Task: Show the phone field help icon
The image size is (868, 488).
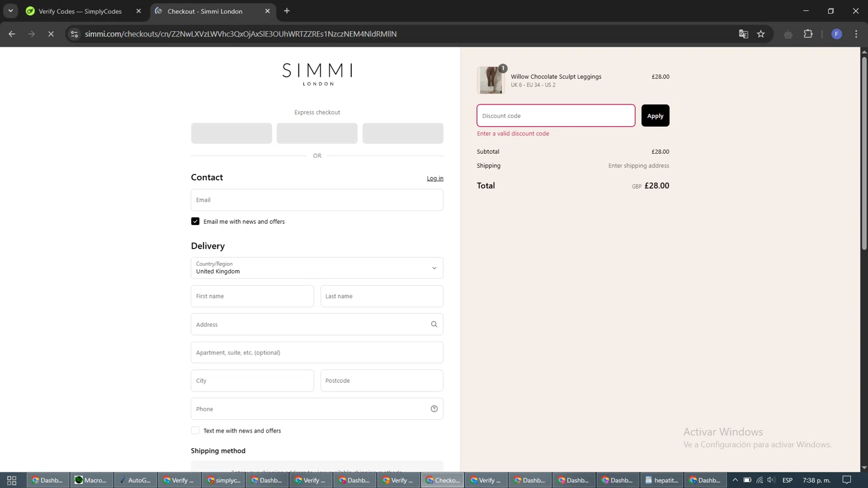Action: click(434, 409)
